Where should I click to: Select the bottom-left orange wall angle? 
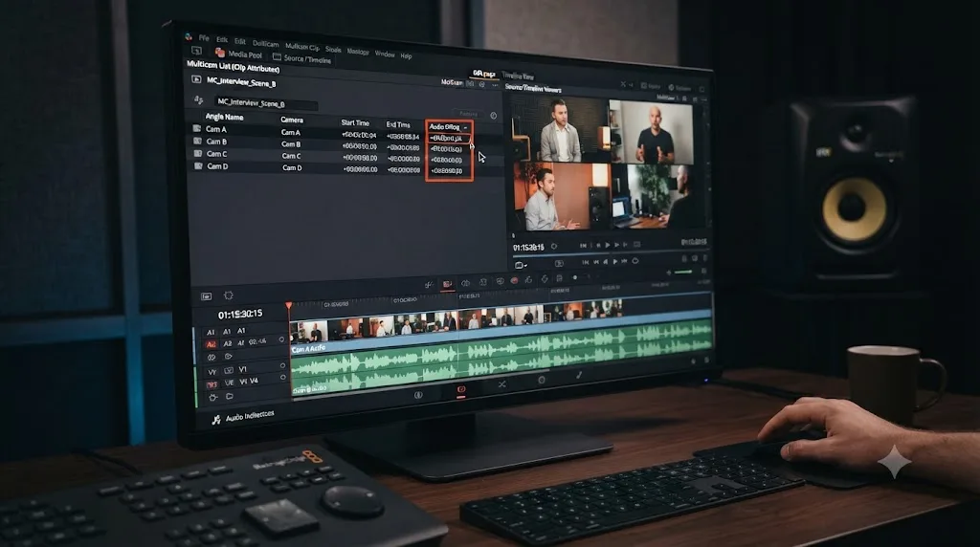562,196
